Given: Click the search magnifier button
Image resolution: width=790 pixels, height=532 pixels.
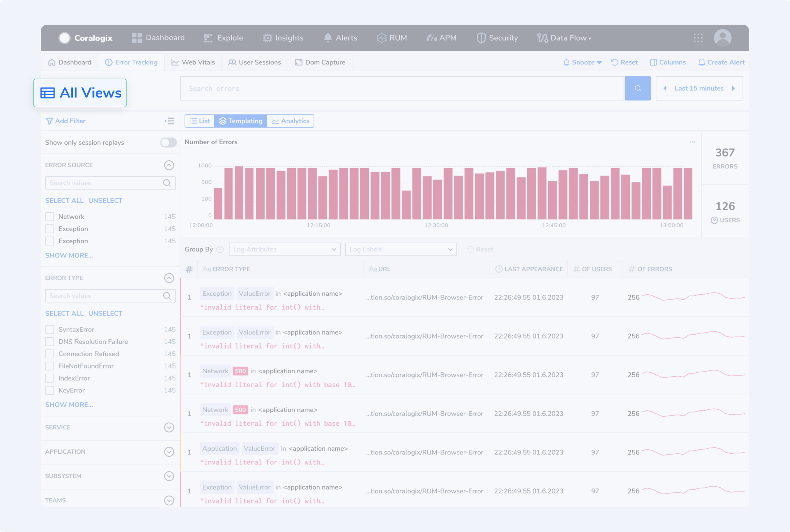Looking at the screenshot, I should tap(638, 88).
